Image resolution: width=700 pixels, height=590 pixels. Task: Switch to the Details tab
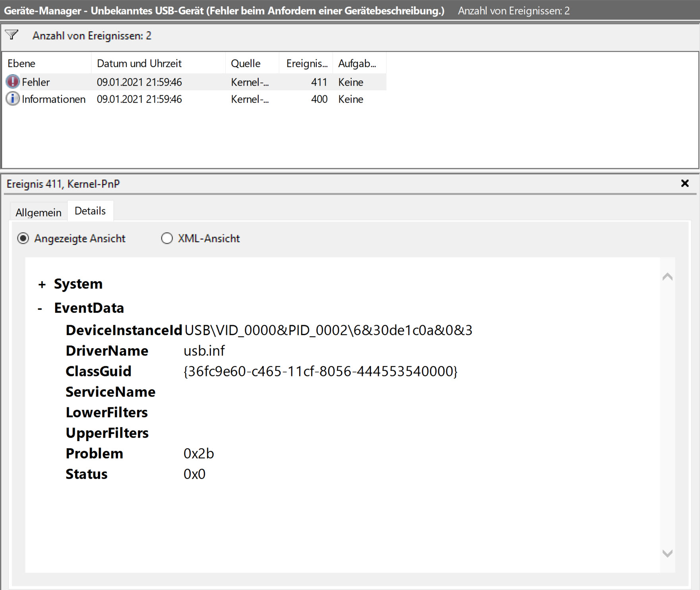[x=90, y=211]
